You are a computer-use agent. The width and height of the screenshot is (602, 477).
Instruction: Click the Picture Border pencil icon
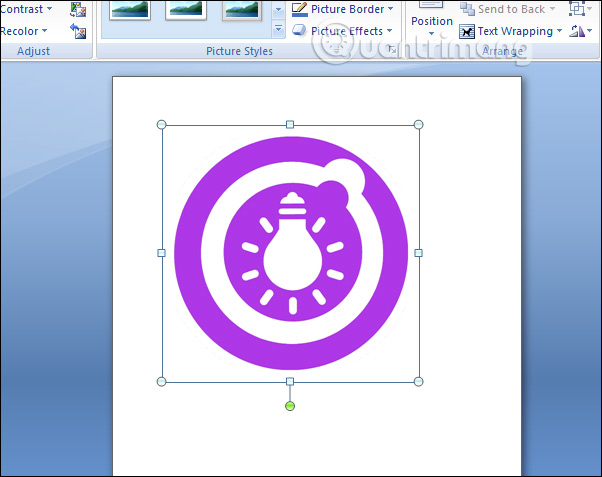[x=300, y=9]
